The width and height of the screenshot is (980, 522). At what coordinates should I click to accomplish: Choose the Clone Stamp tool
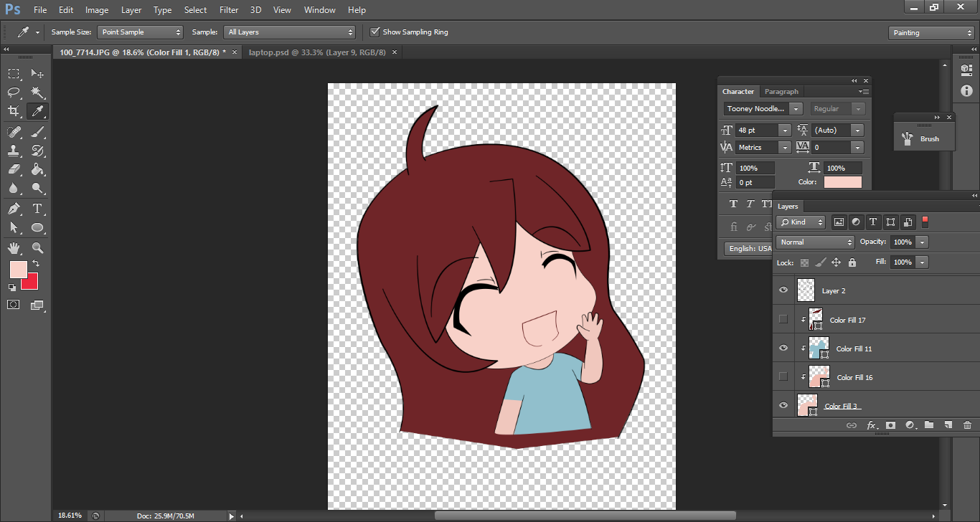pyautogui.click(x=14, y=151)
